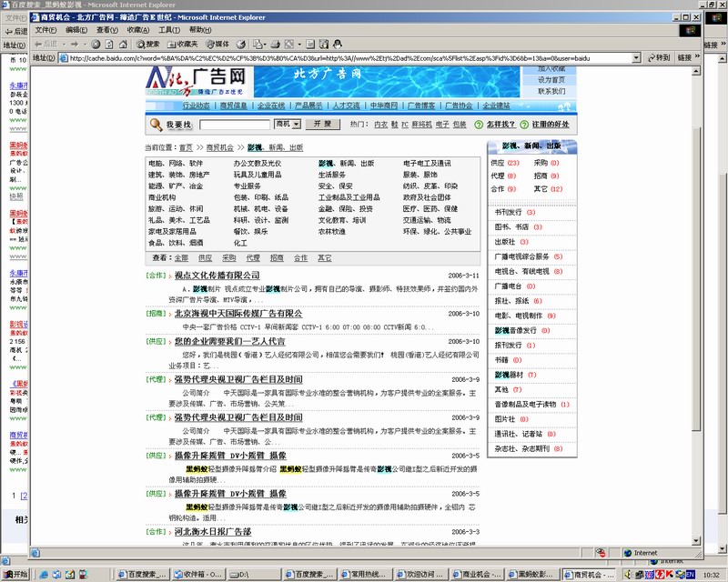Click the vertical scrollbar thumb of the page
Viewport: 728px width, 582px height.
696,277
